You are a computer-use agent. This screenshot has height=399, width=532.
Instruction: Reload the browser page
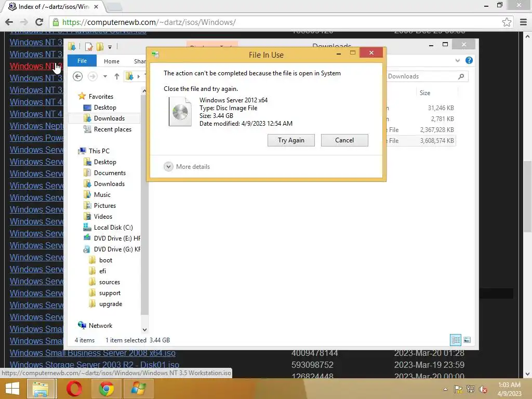coord(39,22)
